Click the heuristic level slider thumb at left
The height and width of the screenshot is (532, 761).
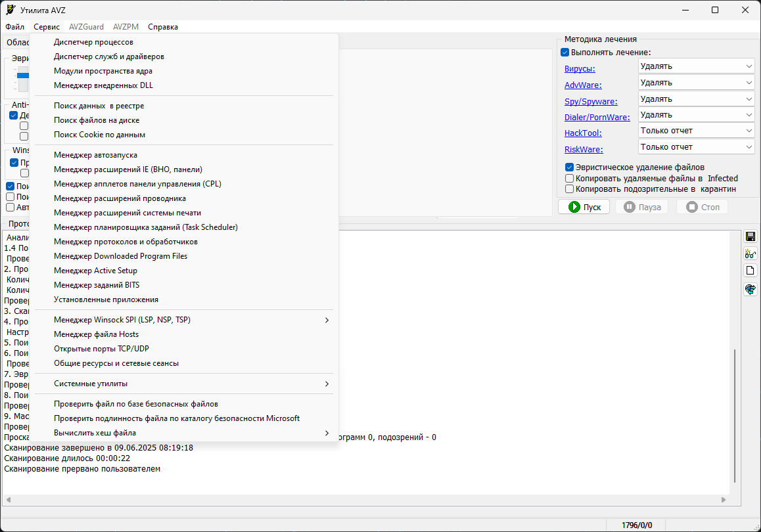23,76
